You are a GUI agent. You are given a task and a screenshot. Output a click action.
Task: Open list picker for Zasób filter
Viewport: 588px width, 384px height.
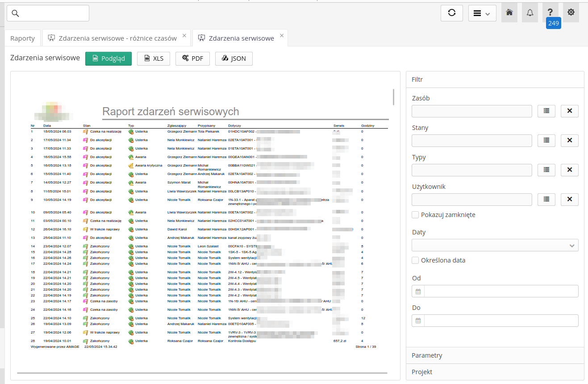point(546,111)
